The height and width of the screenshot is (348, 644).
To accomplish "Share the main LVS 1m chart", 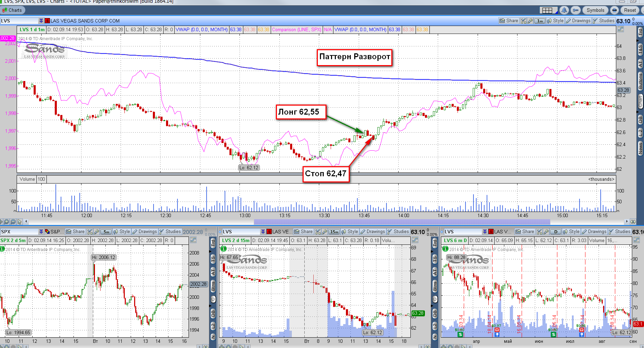I will (x=509, y=21).
